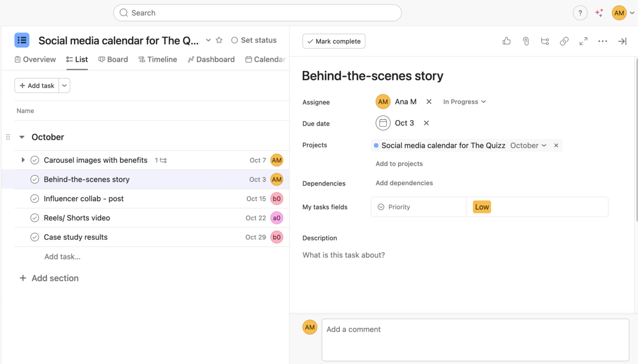
Task: Collapse the October section
Action: (21, 137)
